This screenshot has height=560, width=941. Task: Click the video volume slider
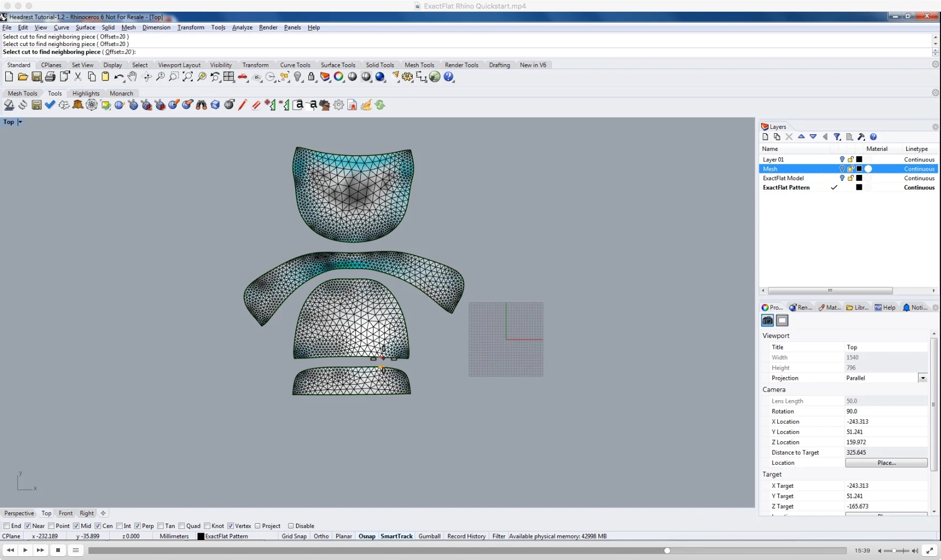(x=897, y=550)
